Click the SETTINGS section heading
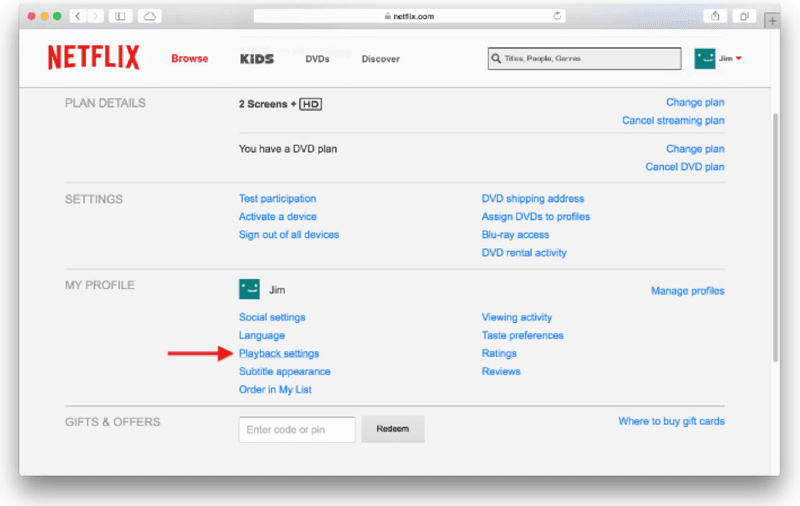 94,199
